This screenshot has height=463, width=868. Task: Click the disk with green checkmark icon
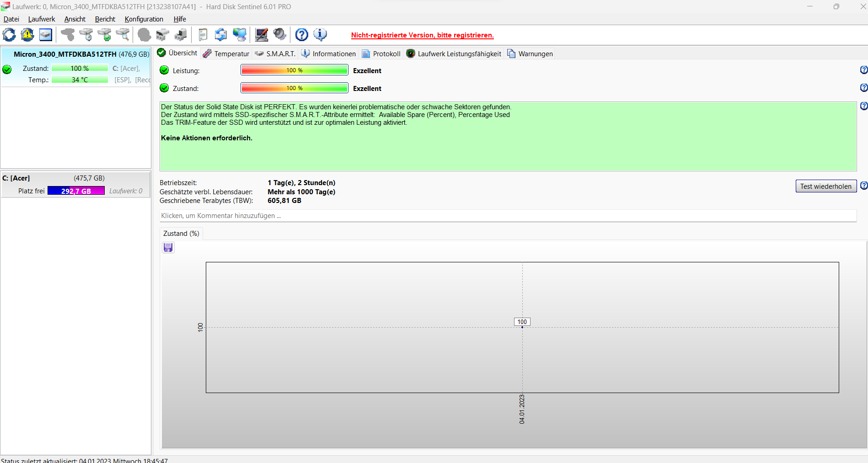[x=105, y=35]
